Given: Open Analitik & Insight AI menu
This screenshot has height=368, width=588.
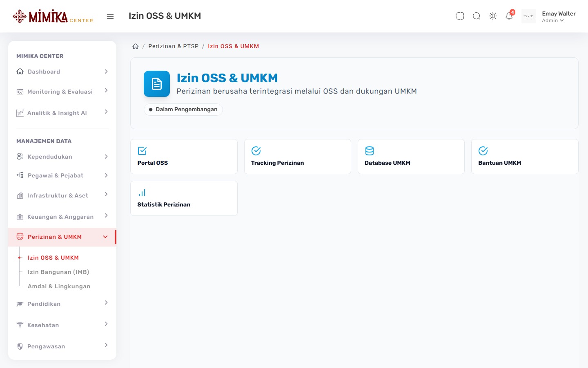Looking at the screenshot, I should pyautogui.click(x=62, y=113).
